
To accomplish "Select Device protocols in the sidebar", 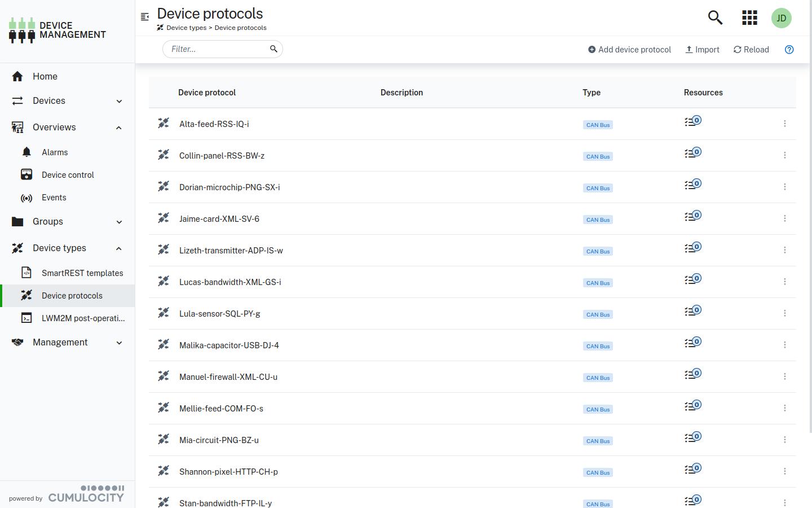I will point(72,295).
